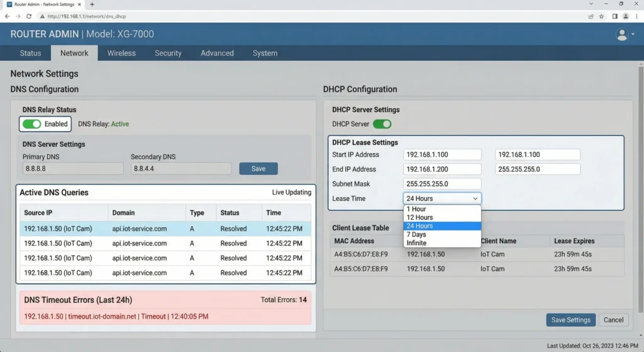Open the browser side panel
The height and width of the screenshot is (352, 644).
615,16
